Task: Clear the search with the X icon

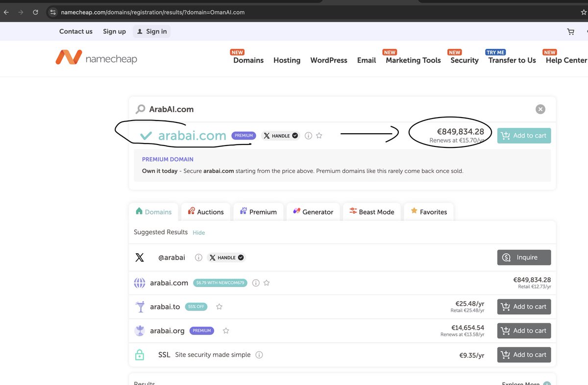Action: click(540, 109)
